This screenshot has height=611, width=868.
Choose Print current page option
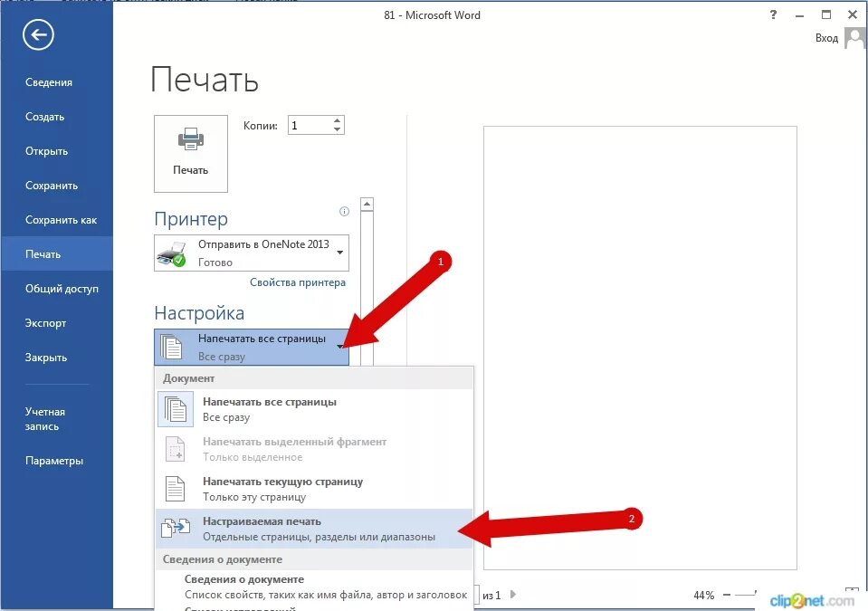[314, 489]
